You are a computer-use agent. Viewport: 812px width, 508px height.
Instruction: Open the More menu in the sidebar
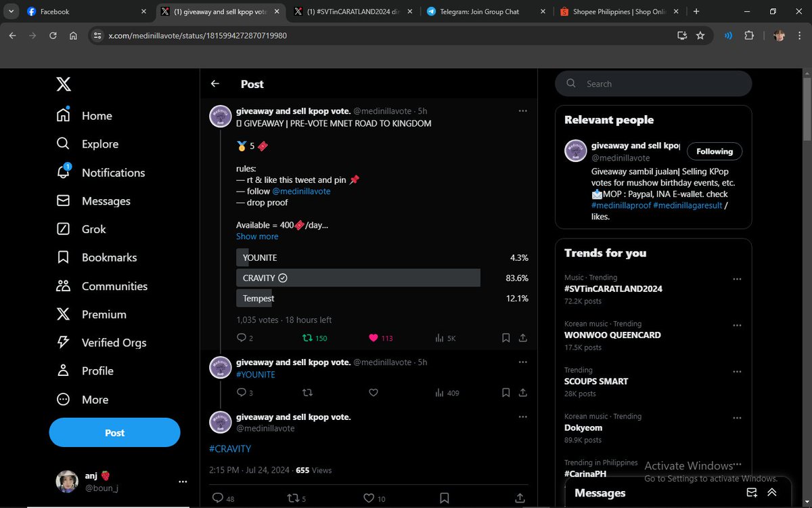pyautogui.click(x=83, y=400)
